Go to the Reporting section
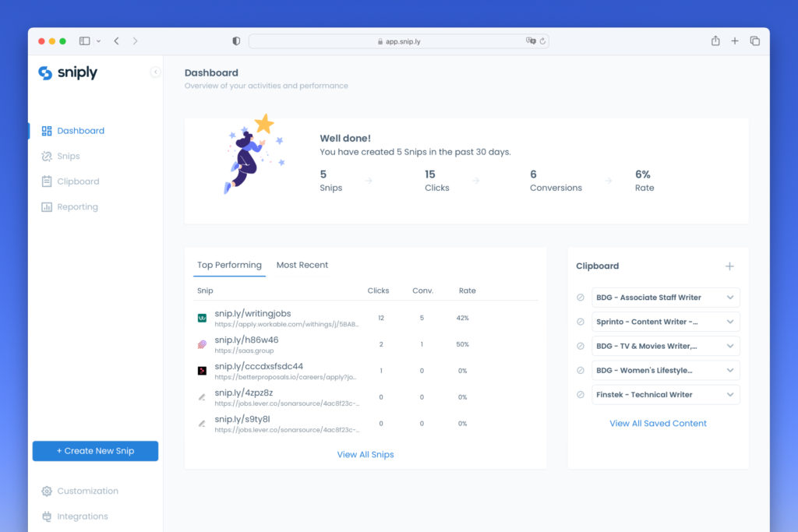798x532 pixels. [x=76, y=207]
